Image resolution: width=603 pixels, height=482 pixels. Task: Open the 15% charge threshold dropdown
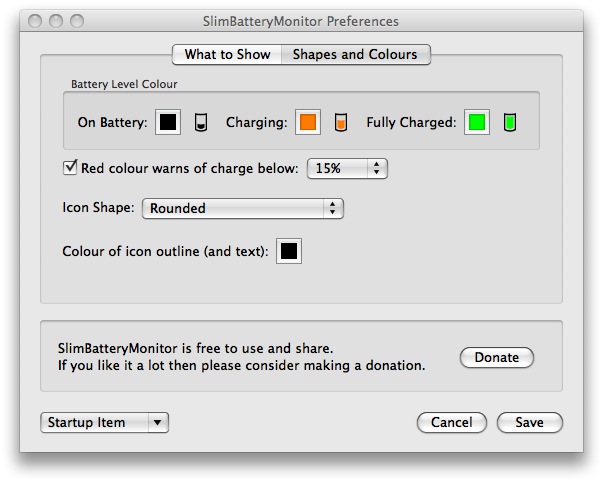coord(347,168)
